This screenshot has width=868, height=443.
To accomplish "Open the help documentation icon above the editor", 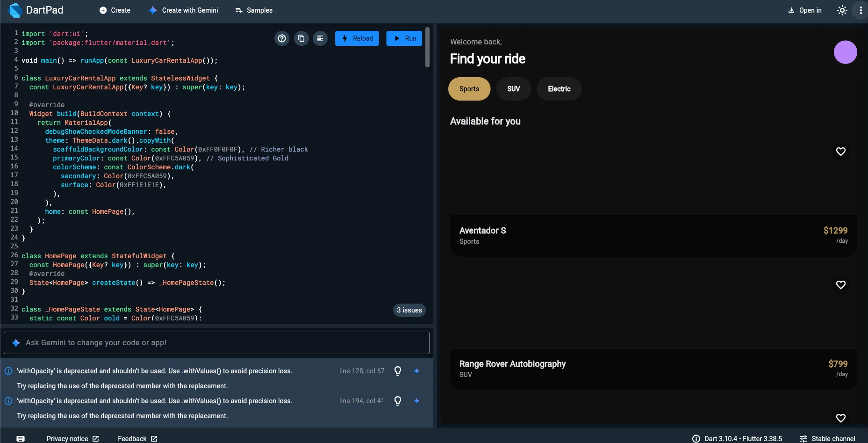I will 282,38.
